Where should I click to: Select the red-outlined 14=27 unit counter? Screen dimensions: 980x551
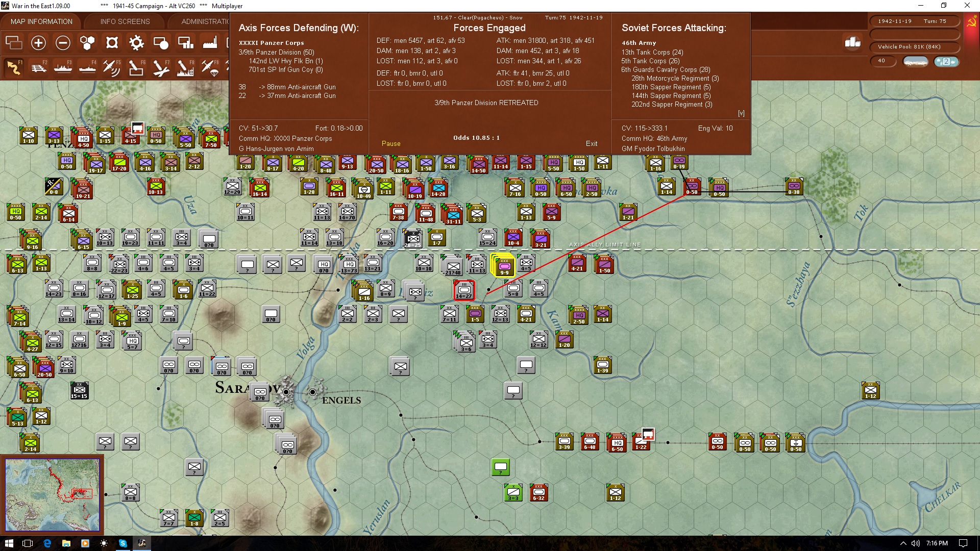pos(464,290)
